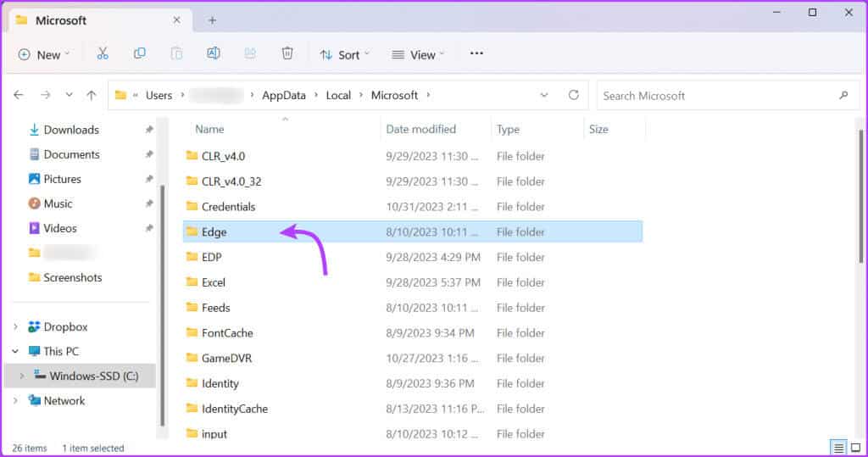
Task: Select the Identity folder row
Action: [413, 383]
